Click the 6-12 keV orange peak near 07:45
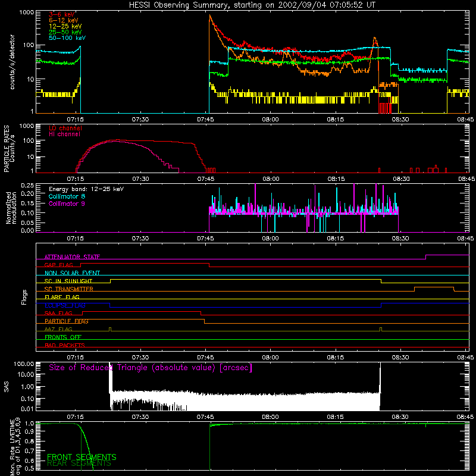The height and width of the screenshot is (476, 476). (x=210, y=16)
